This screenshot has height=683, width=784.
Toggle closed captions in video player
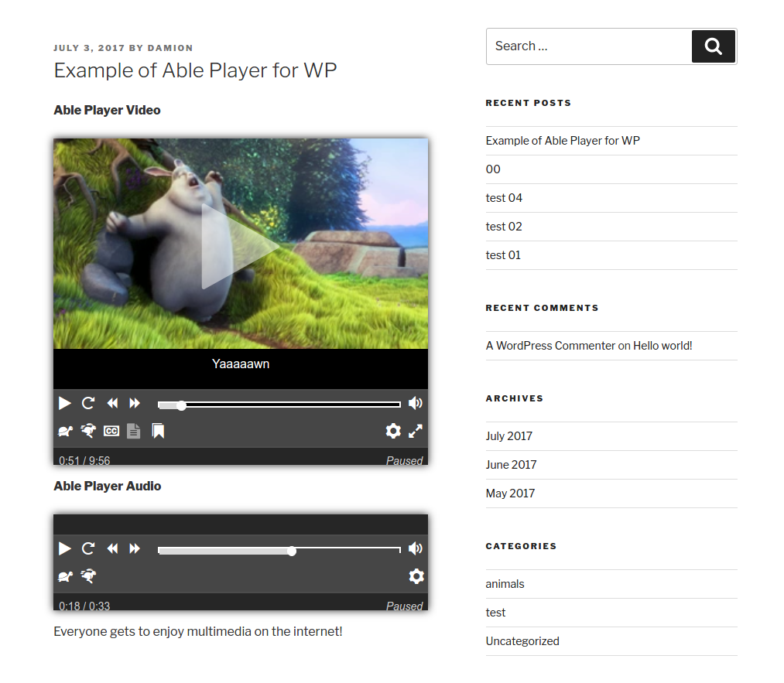[x=111, y=431]
